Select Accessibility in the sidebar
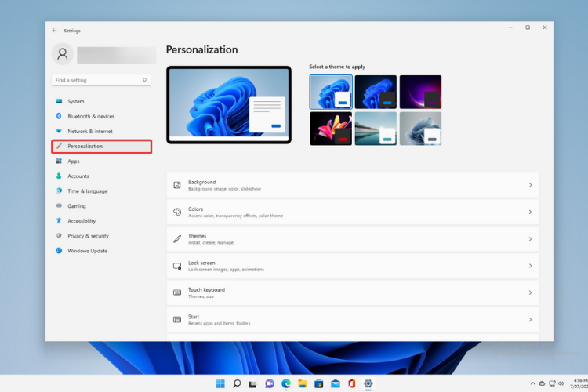The image size is (588, 392). tap(82, 221)
